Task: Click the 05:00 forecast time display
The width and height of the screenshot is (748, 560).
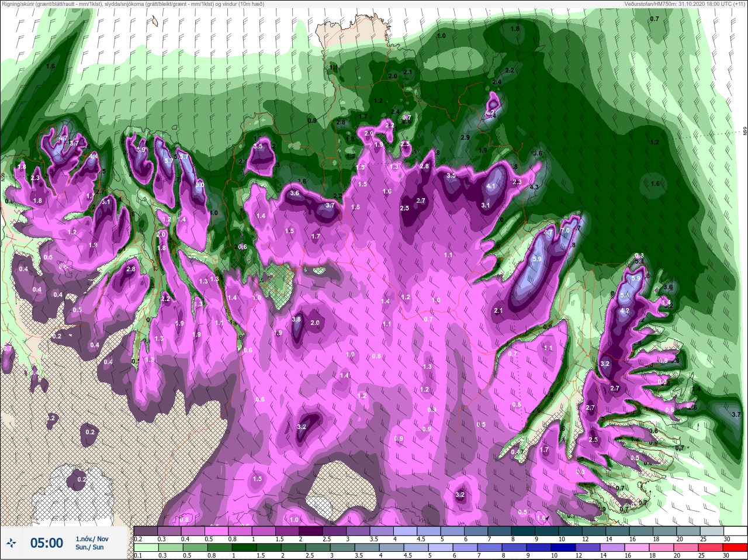Action: [47, 543]
